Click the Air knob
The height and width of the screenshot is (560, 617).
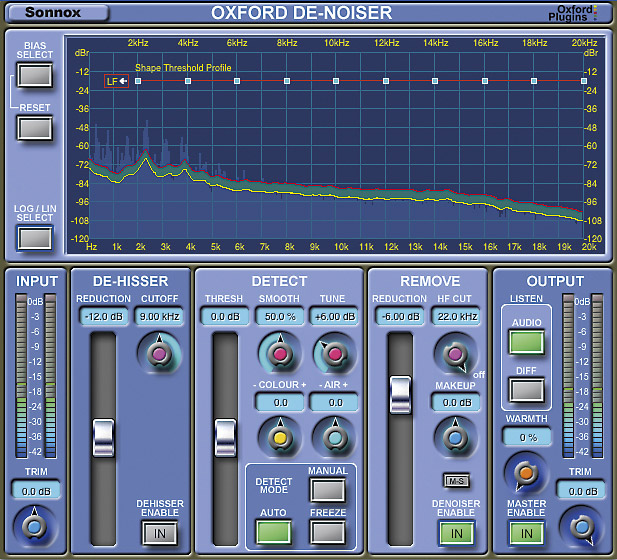tap(335, 437)
